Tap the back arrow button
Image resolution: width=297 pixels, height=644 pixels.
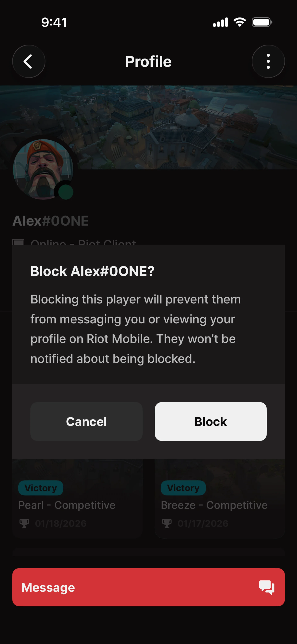coord(29,61)
